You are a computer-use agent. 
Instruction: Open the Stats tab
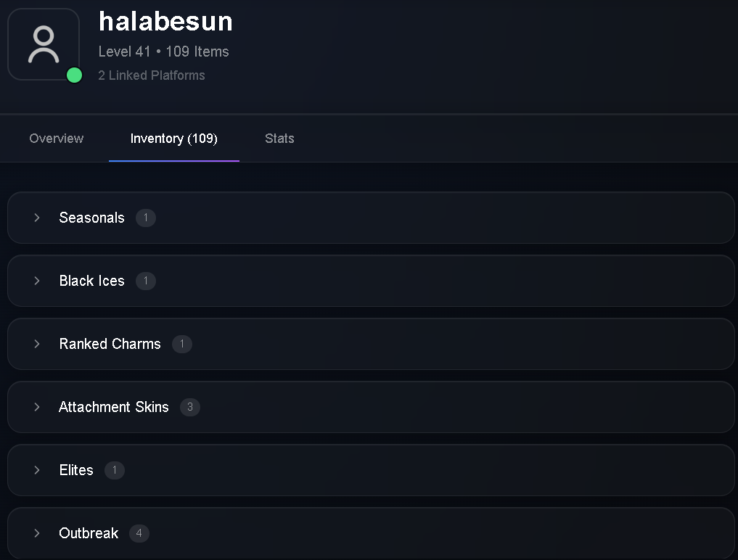(279, 139)
